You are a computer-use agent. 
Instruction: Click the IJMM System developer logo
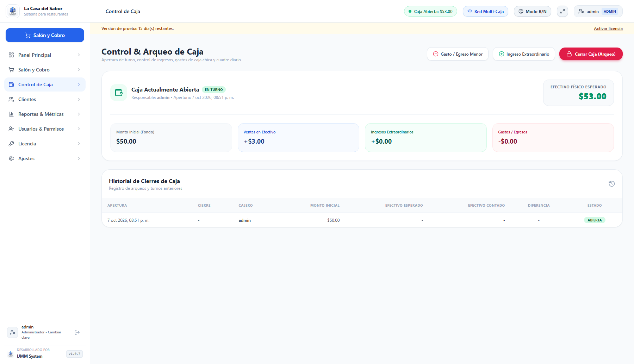coord(11,354)
